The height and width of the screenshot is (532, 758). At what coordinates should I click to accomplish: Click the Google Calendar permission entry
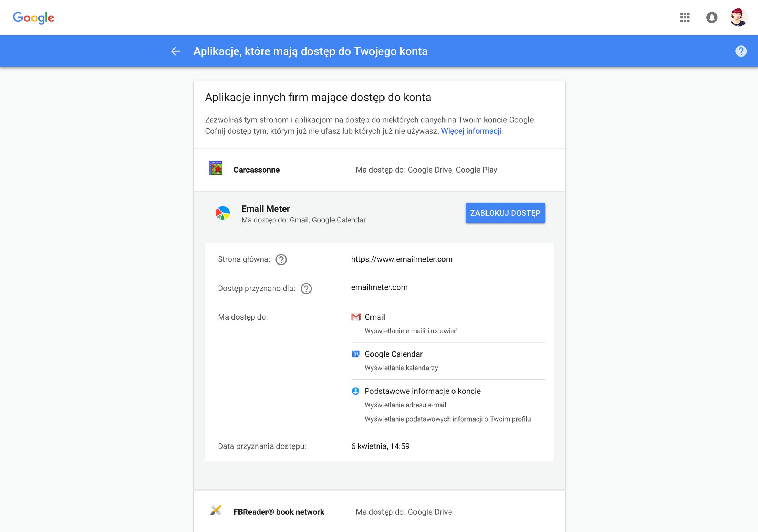coord(393,354)
